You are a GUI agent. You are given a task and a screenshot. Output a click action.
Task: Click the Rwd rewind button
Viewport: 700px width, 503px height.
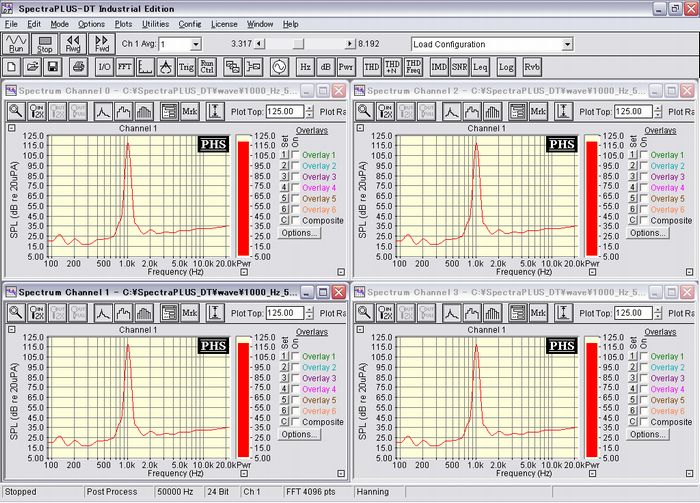click(74, 44)
